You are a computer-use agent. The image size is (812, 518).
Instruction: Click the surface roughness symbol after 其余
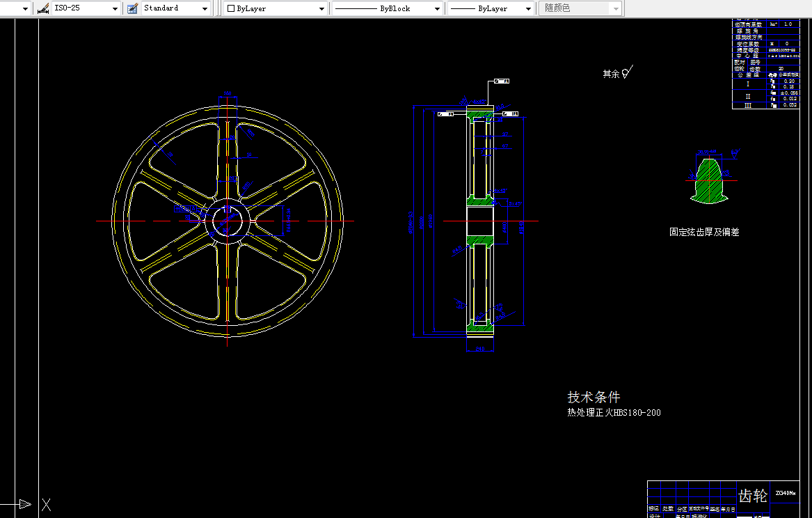coord(627,72)
